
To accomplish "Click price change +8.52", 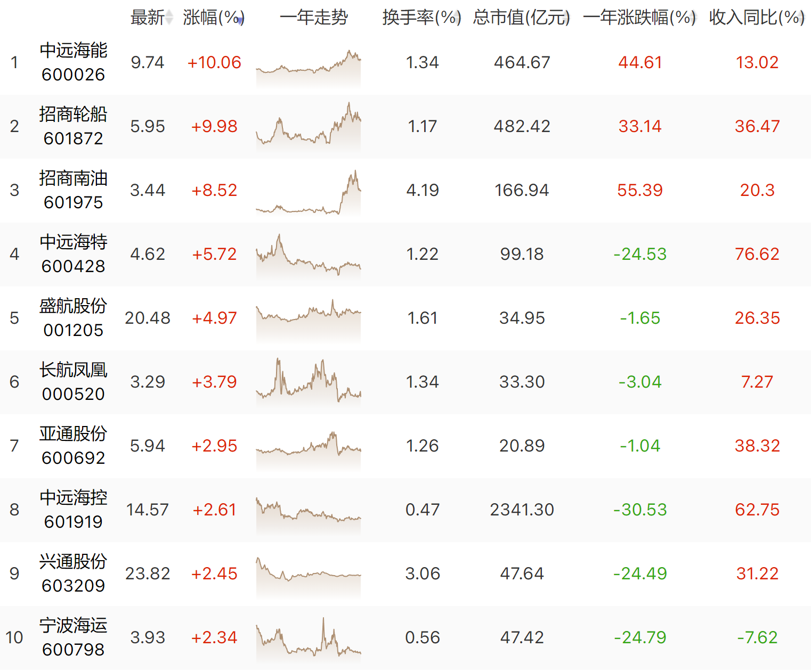I will pyautogui.click(x=214, y=190).
